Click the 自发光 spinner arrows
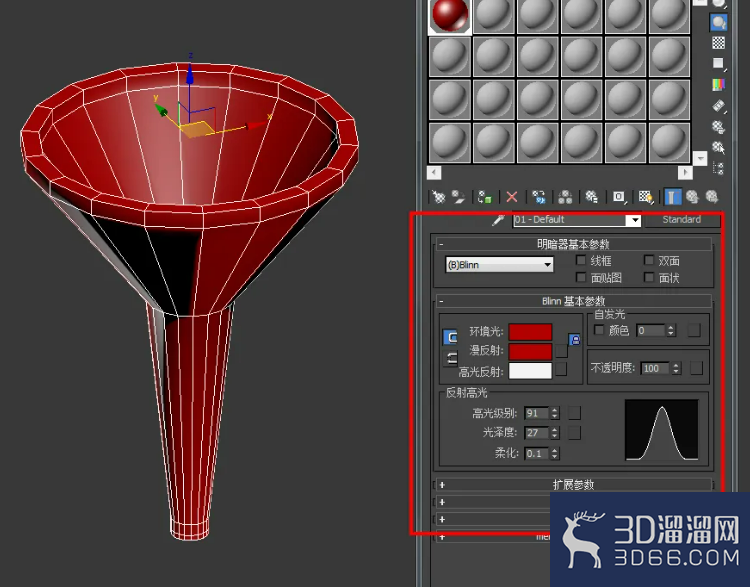 671,330
